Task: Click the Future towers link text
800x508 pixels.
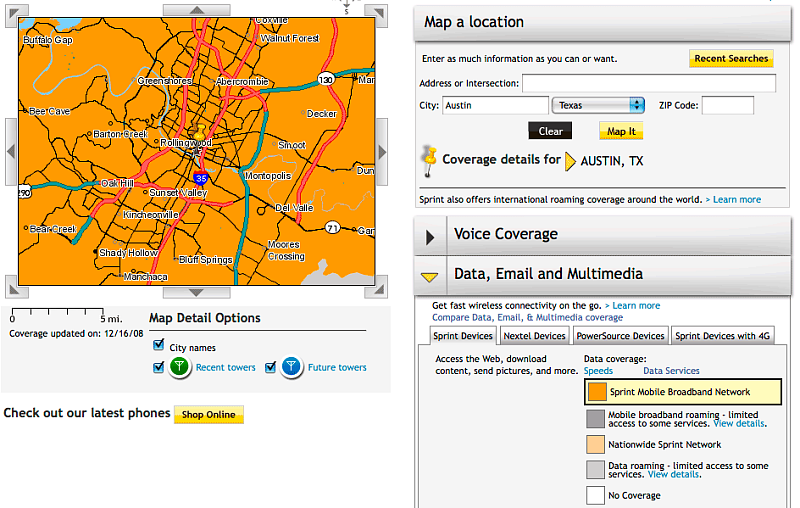Action: pyautogui.click(x=337, y=367)
